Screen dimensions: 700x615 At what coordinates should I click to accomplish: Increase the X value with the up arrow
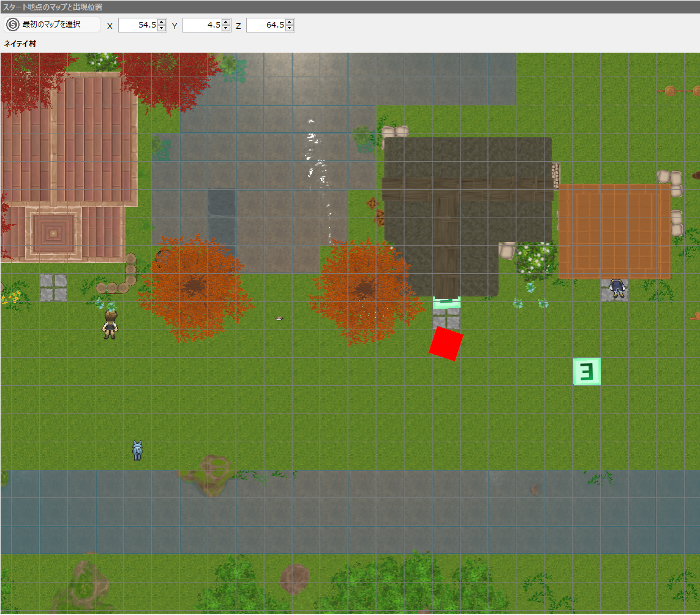point(162,22)
